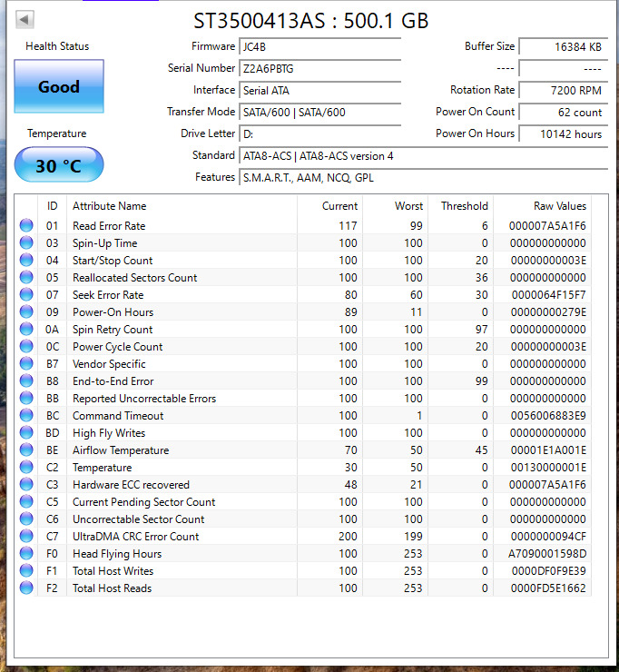619x672 pixels.
Task: Click status icon for Power-On Hours attribute
Action: coord(26,311)
